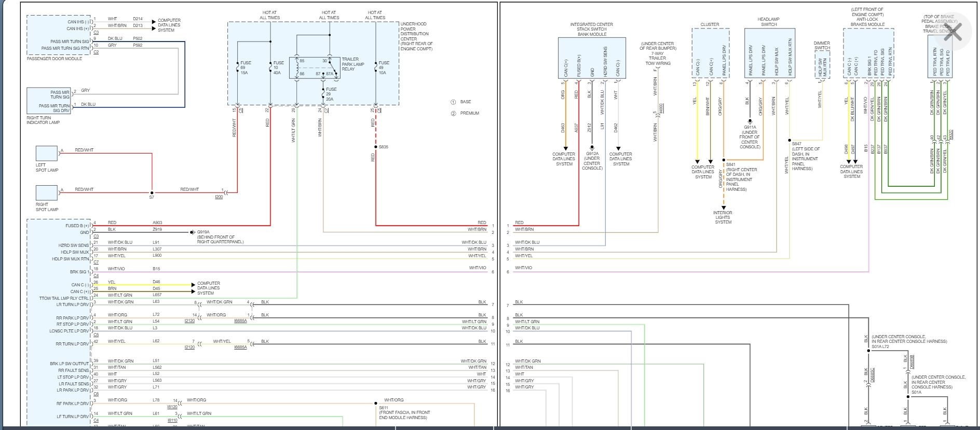Select the Trailer Park Lamp Relay box
Image resolution: width=980 pixels, height=430 pixels.
point(318,67)
